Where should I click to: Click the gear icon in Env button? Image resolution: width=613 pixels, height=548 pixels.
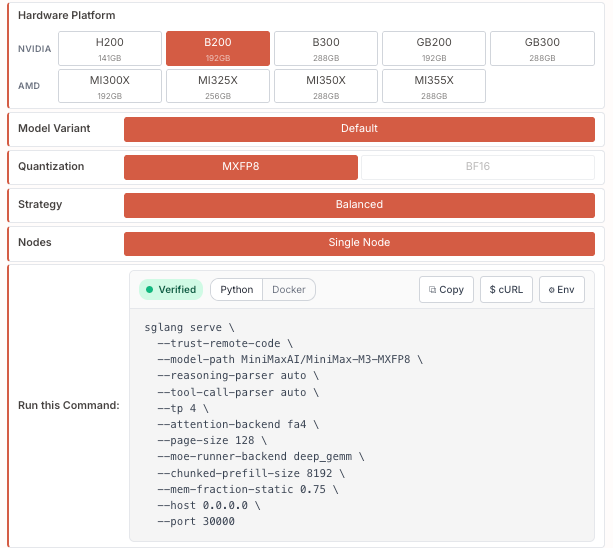[552, 290]
